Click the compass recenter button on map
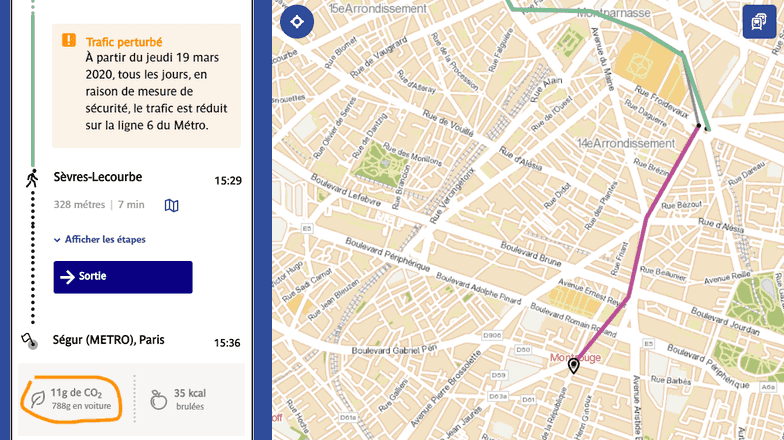Viewport: 784px width, 440px height. click(297, 21)
